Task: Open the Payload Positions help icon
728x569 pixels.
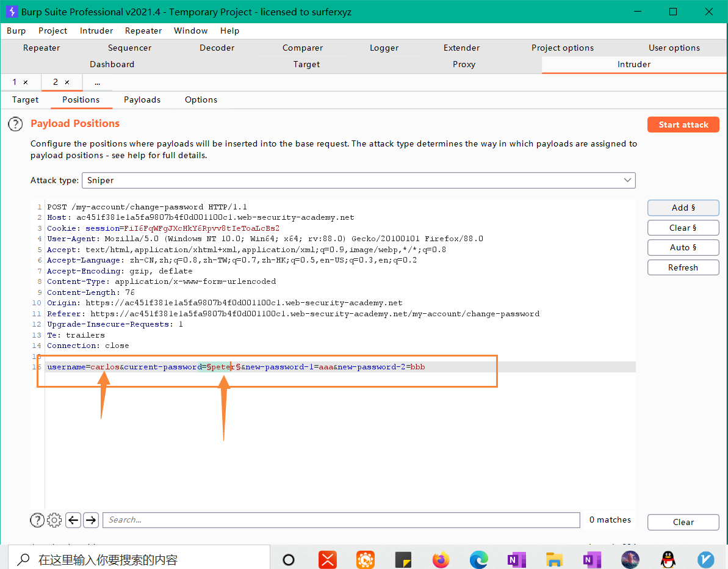Action: pyautogui.click(x=15, y=124)
